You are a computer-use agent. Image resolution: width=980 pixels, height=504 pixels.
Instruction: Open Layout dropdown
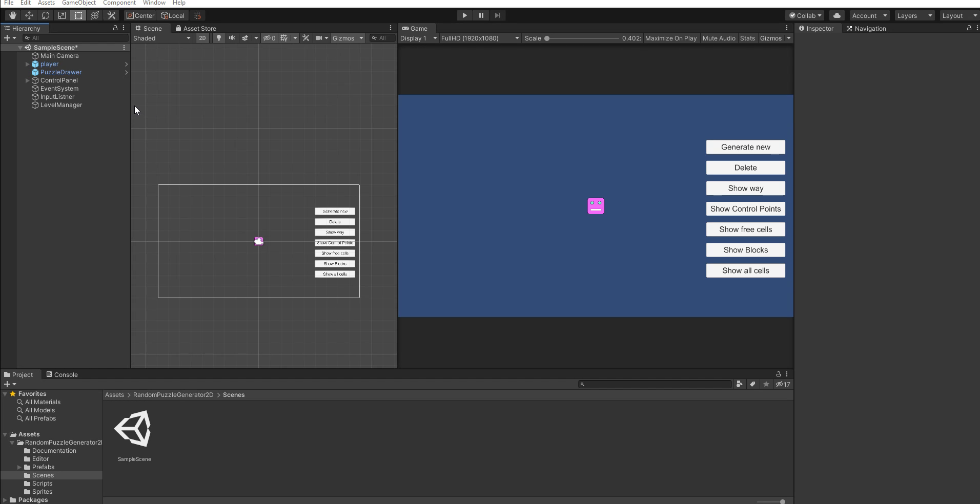click(959, 15)
